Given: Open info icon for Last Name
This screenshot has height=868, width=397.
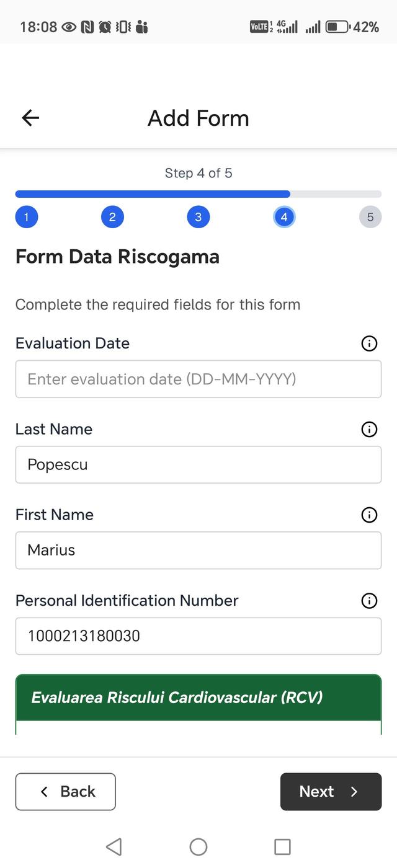Looking at the screenshot, I should (369, 429).
